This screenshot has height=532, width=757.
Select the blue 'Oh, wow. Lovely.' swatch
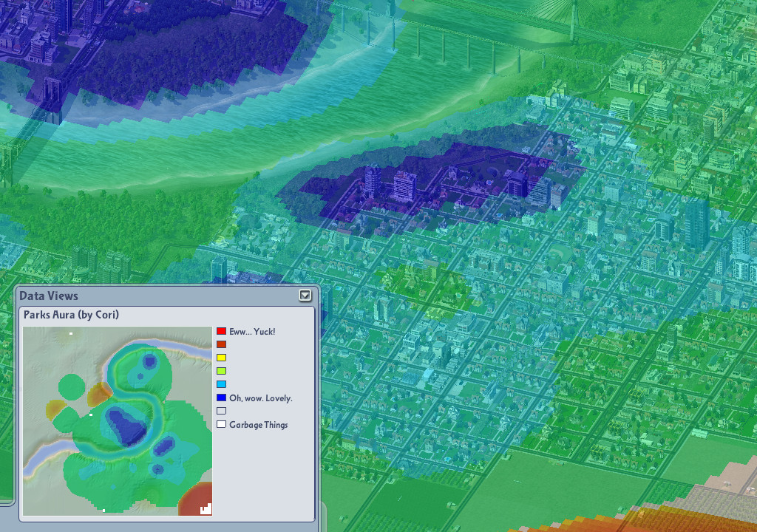pos(221,398)
